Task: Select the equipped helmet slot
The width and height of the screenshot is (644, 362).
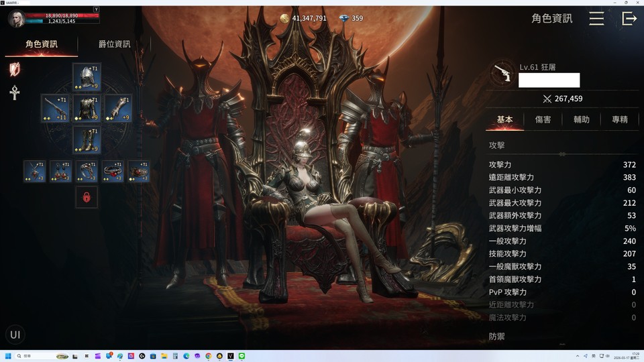Action: point(87,77)
